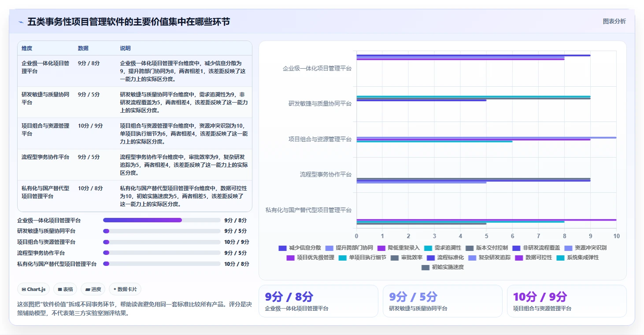Image resolution: width=644 pixels, height=335 pixels.
Task: Click the spark icon before the page title
Action: (21, 22)
